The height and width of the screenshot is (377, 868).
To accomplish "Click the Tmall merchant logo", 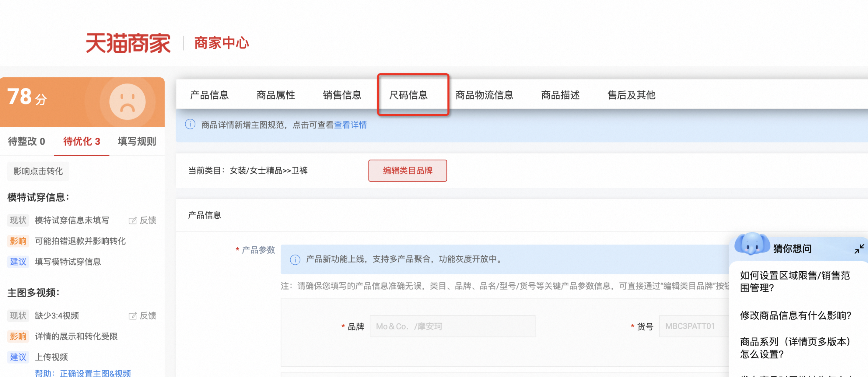I will point(128,43).
